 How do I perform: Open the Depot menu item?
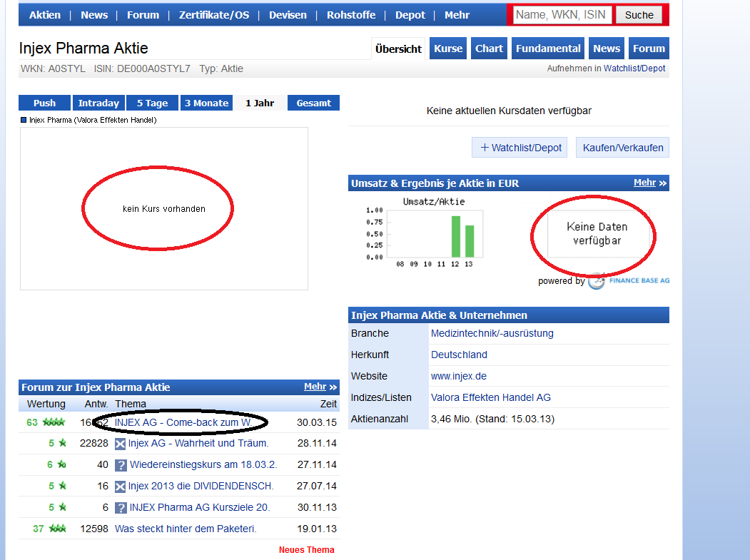point(410,15)
